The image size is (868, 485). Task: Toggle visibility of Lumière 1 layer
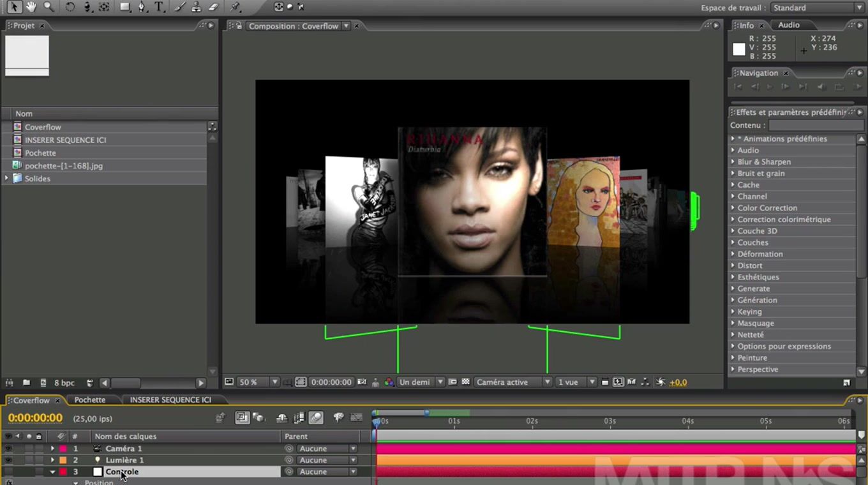(x=8, y=460)
